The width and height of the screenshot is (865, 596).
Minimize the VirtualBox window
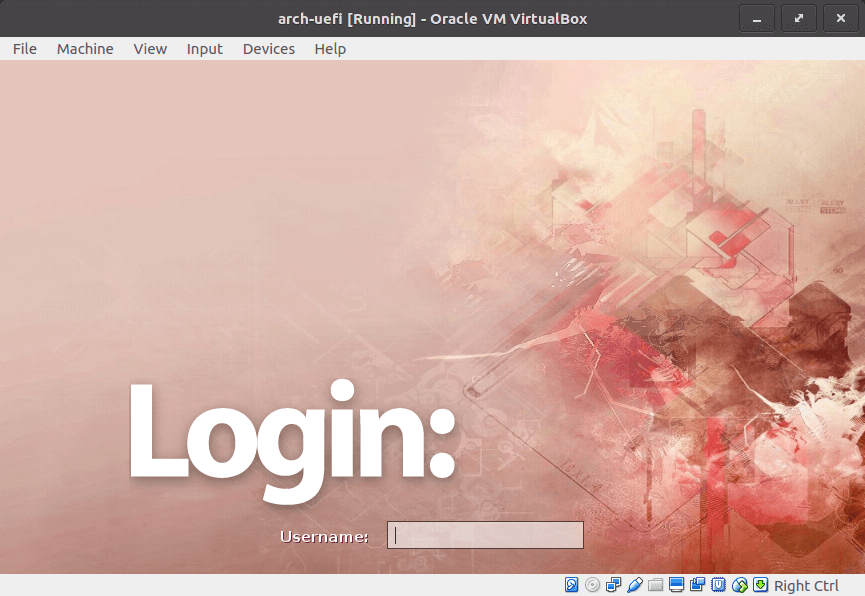pyautogui.click(x=757, y=18)
